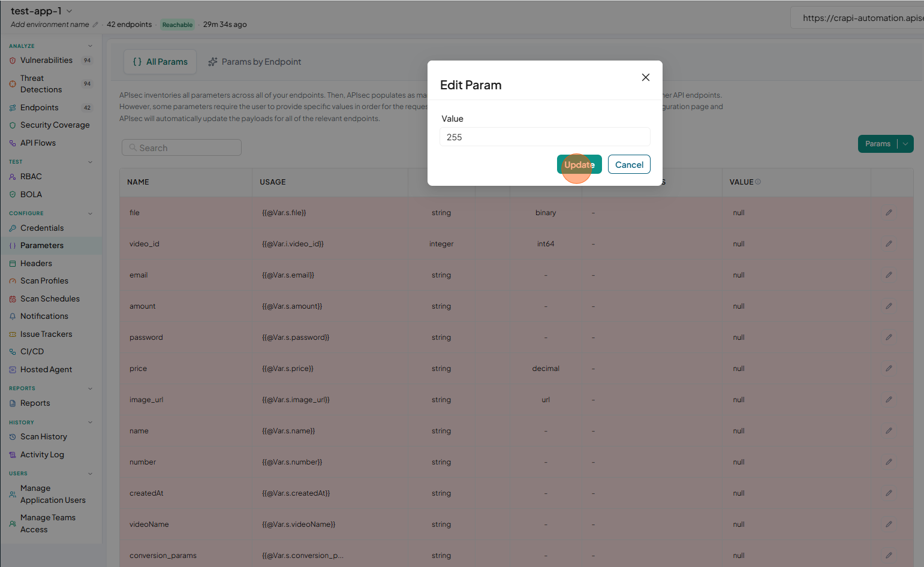924x567 pixels.
Task: Click the Params button
Action: tap(878, 144)
